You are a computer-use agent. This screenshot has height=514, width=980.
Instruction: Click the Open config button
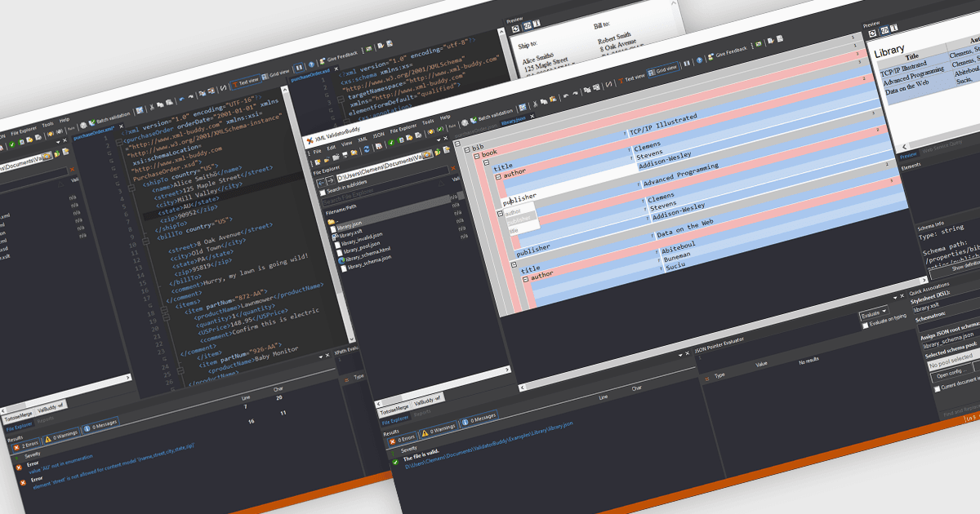click(x=952, y=374)
